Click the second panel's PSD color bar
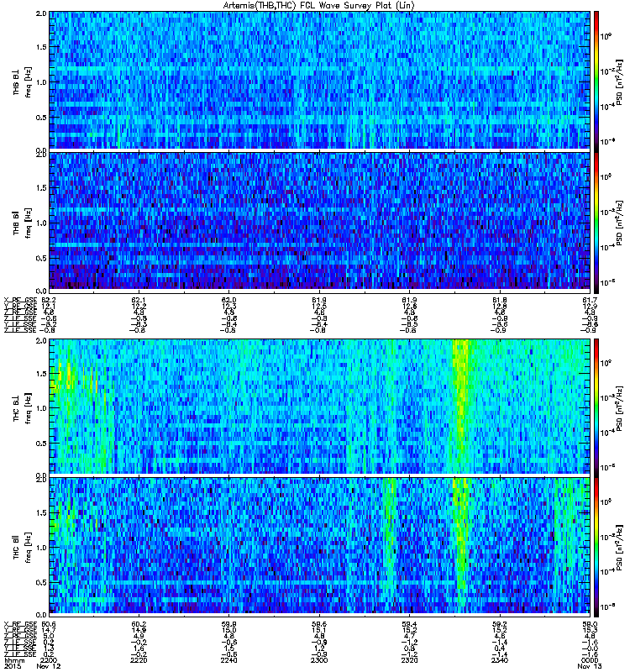This screenshot has height=672, width=630. tap(596, 221)
